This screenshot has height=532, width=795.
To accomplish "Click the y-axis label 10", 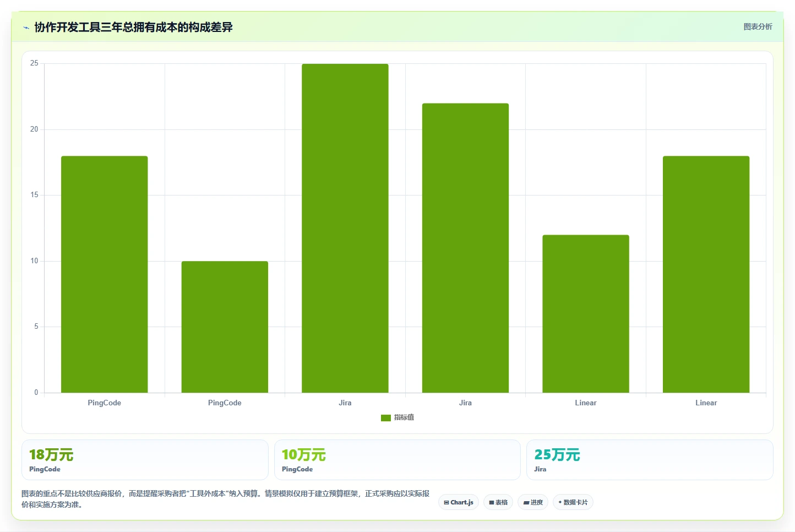I will click(34, 261).
